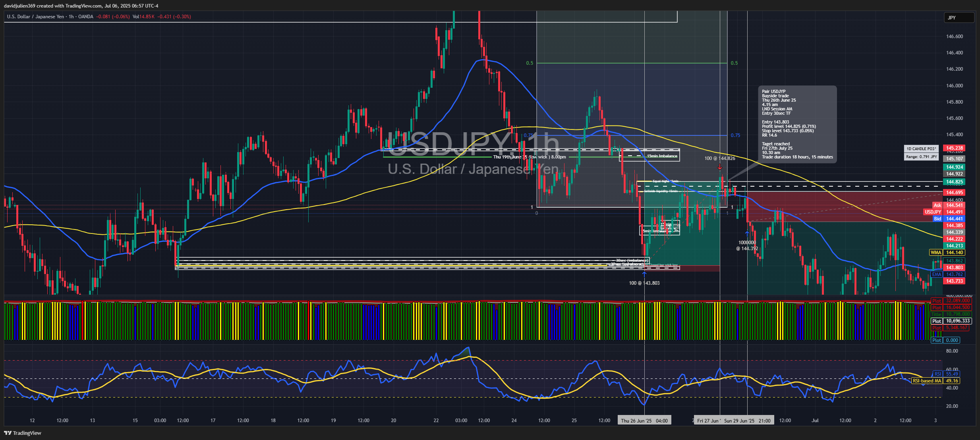The width and height of the screenshot is (980, 440).
Task: Click the red down arrow above the 144.826 marker
Action: pos(720,167)
